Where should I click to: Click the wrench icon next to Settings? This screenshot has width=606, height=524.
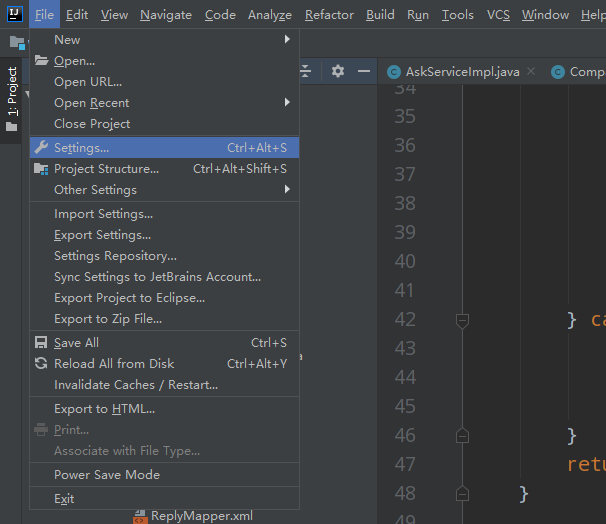pos(41,147)
